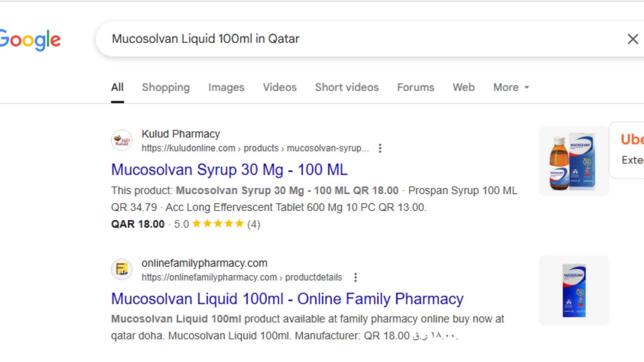This screenshot has width=644, height=362.
Task: Open Mucosolvan Liquid 100ml - Online Family Pharmacy link
Action: [x=287, y=299]
